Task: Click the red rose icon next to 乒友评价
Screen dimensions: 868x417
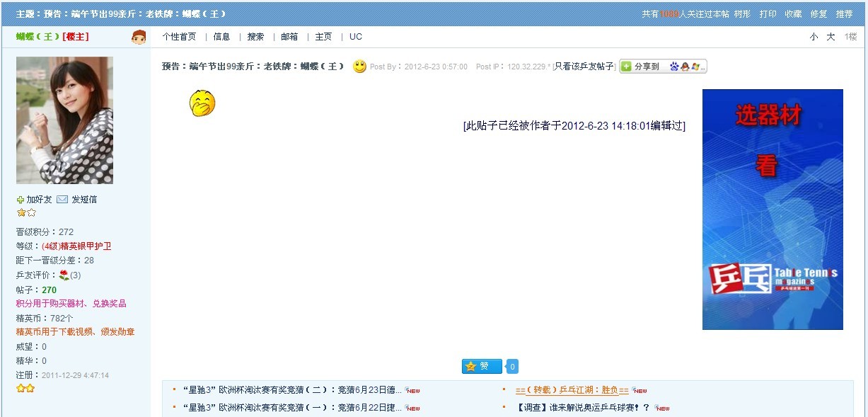Action: tap(64, 275)
